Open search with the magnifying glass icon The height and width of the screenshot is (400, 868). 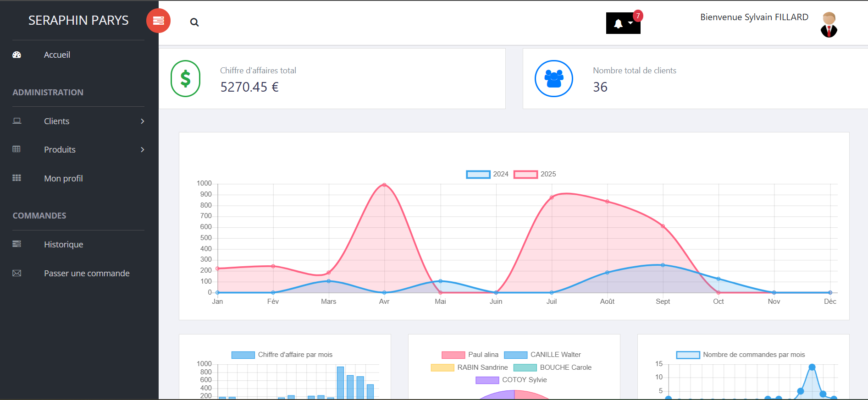pyautogui.click(x=194, y=22)
